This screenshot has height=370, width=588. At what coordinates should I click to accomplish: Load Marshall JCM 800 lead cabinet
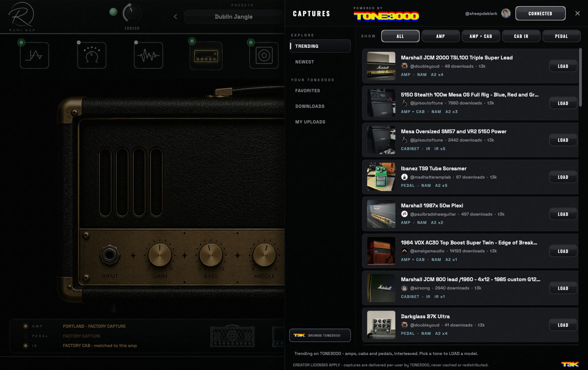point(563,288)
